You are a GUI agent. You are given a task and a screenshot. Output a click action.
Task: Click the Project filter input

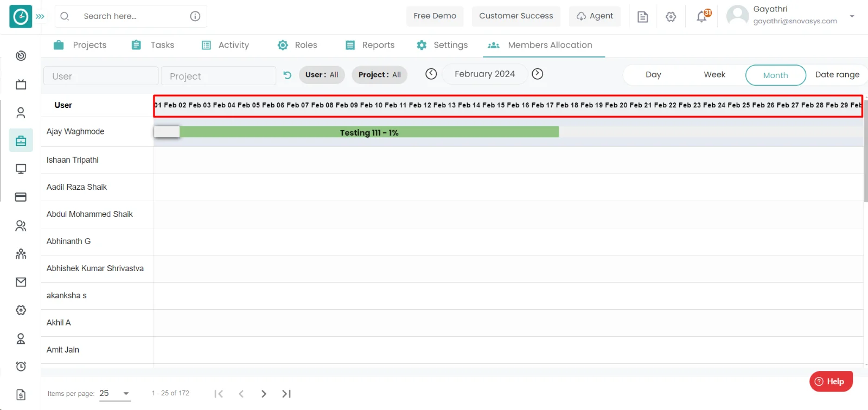point(219,76)
